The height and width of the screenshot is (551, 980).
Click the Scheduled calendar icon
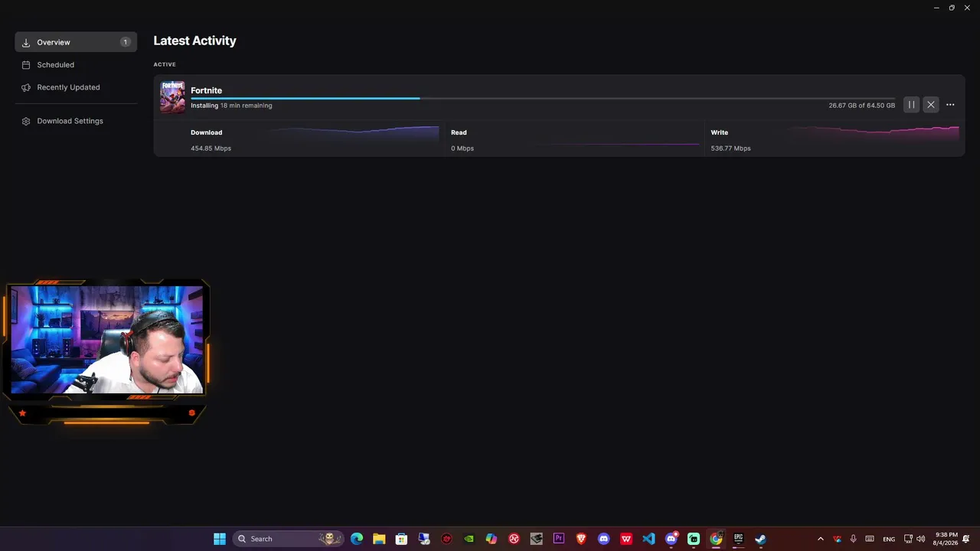pyautogui.click(x=26, y=65)
